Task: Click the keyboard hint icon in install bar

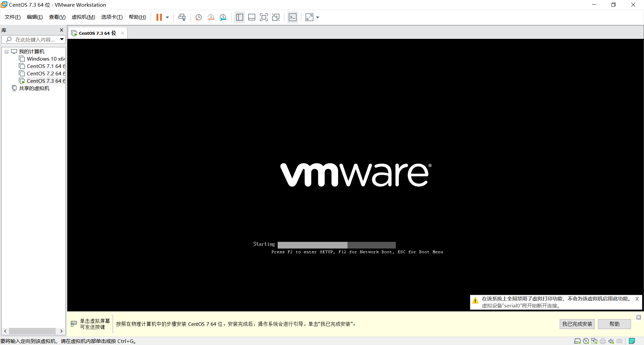Action: (74, 324)
